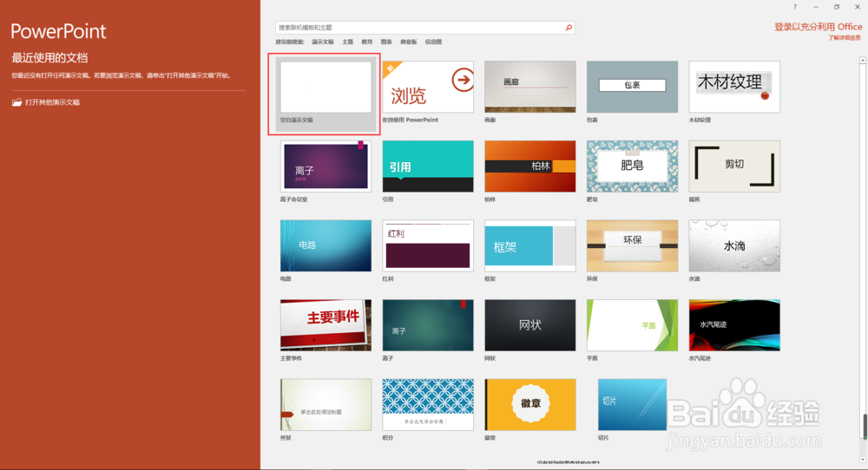Pick the yellow 徽章 template

(529, 405)
